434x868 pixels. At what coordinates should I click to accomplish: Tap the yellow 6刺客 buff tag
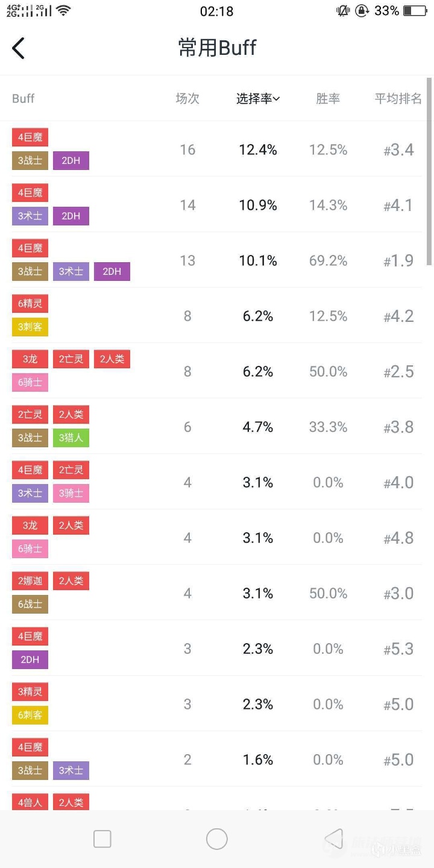click(x=30, y=715)
